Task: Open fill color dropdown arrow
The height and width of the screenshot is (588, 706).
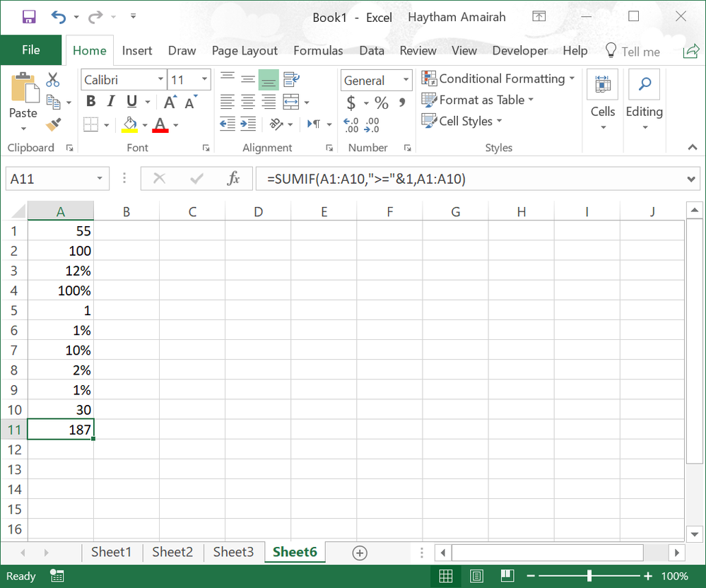Action: 145,125
